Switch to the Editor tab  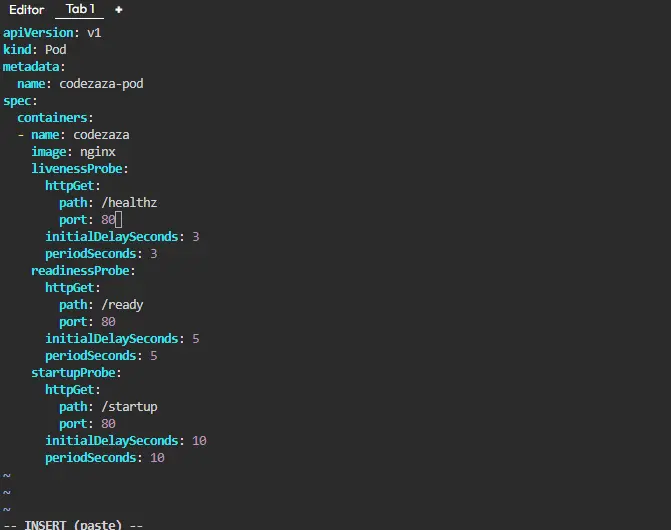27,10
